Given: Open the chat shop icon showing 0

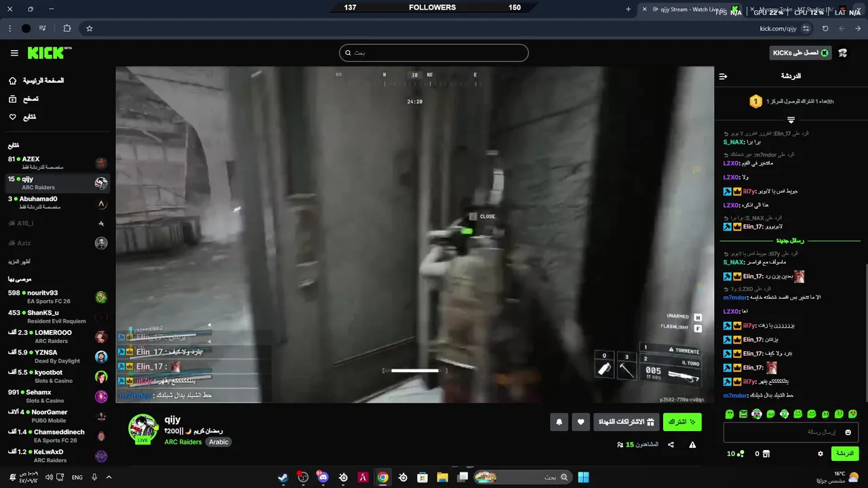Looking at the screenshot, I should coord(766,453).
